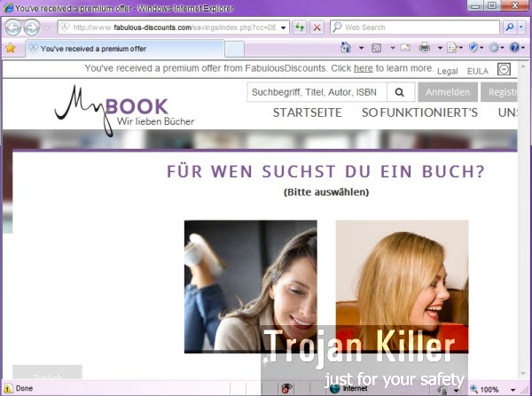
Task: Open the STARTSEITE menu item
Action: click(x=307, y=113)
